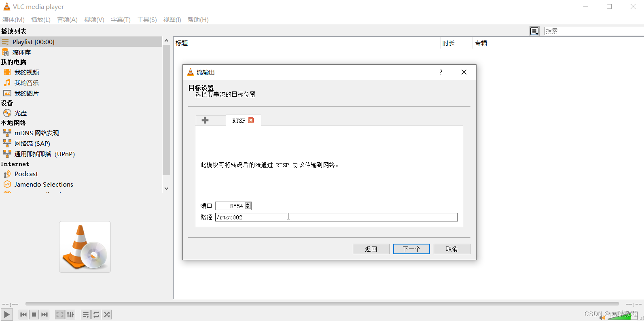Open Podcast in Internet section
Viewport: 644px width, 321px height.
click(x=26, y=174)
